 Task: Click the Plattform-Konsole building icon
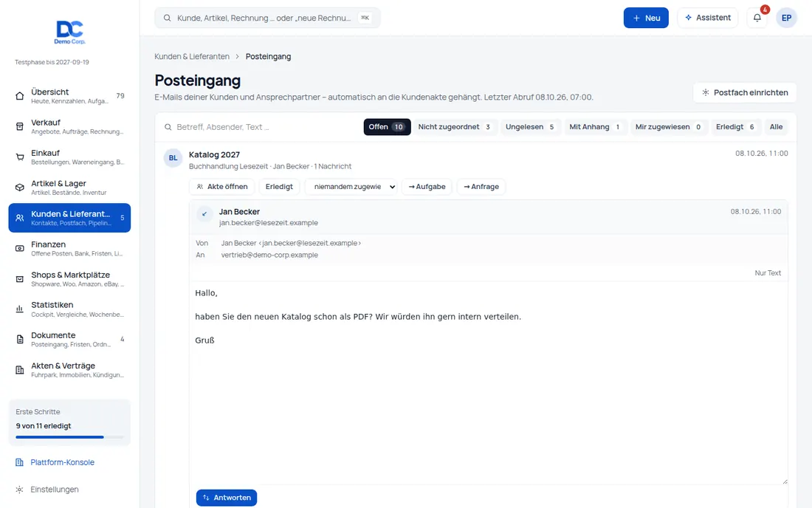20,462
